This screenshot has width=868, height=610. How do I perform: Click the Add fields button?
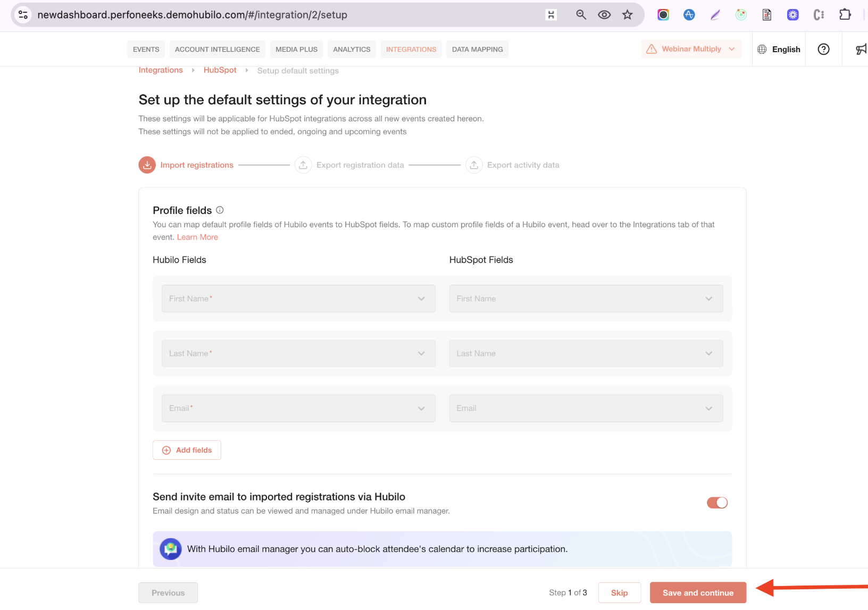tap(187, 450)
